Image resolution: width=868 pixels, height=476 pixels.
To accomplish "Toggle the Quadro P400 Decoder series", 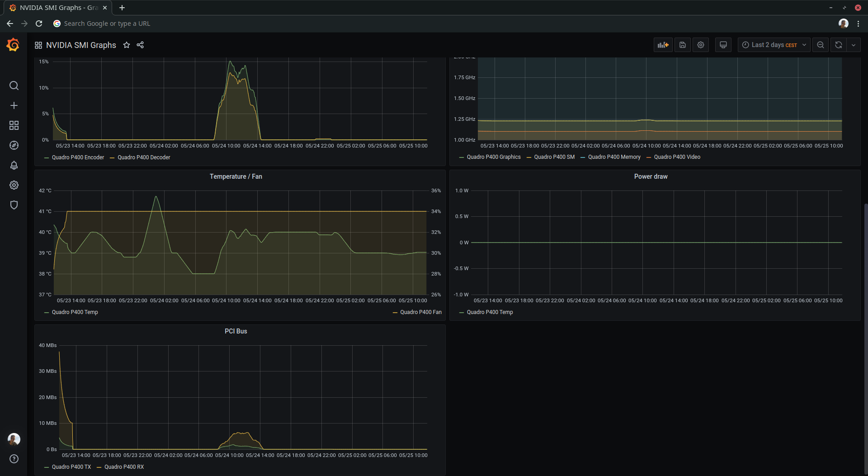I will tap(144, 157).
